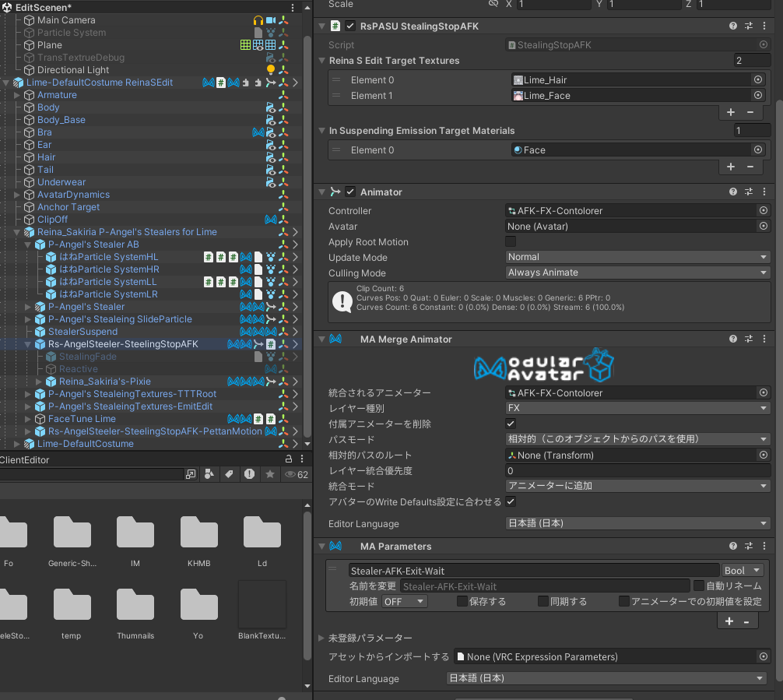Pick object for Lime_Face texture field
Screen dimensions: 783x700
[x=758, y=96]
